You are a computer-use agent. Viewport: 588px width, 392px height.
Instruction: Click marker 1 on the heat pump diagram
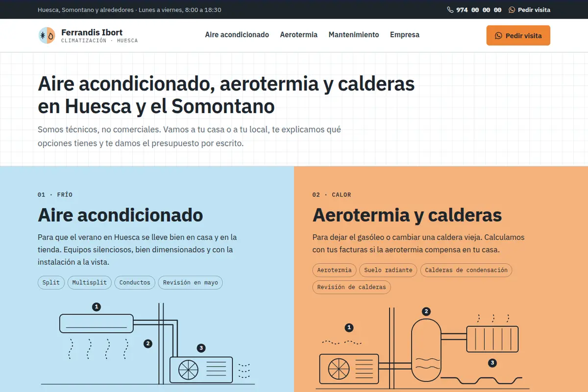point(349,328)
